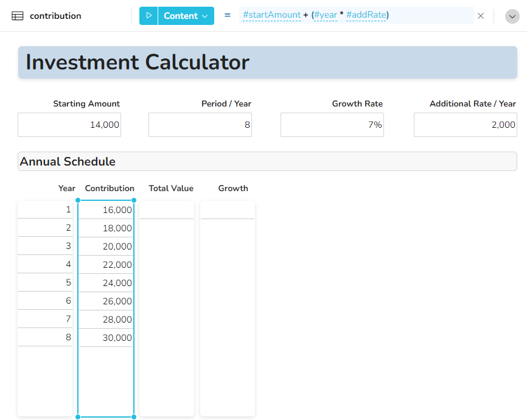Click top-right selection handle of Contribution column

tap(134, 200)
